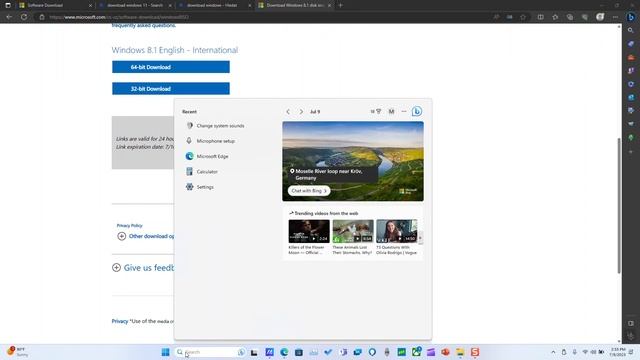Open the Windows Start menu

click(x=165, y=352)
